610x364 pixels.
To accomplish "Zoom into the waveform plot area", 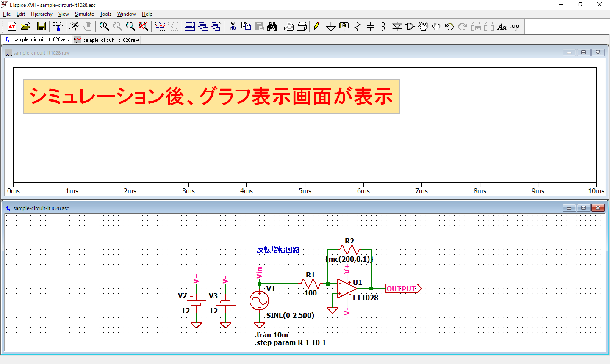I will click(x=104, y=26).
